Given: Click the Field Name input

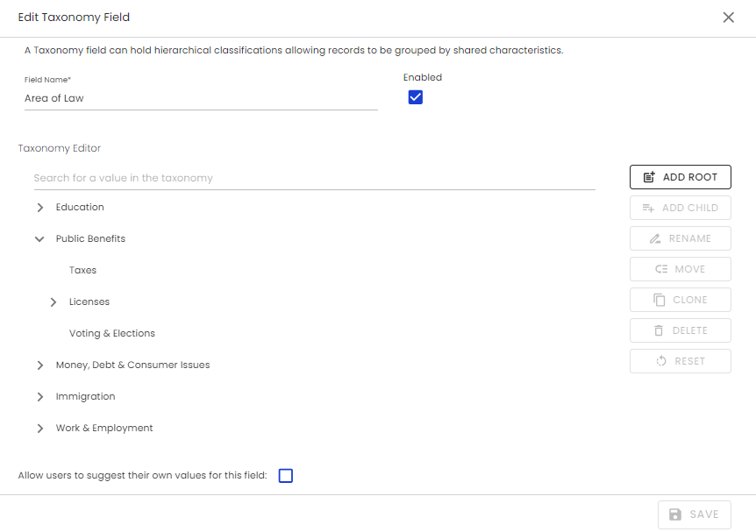Looking at the screenshot, I should pos(200,99).
